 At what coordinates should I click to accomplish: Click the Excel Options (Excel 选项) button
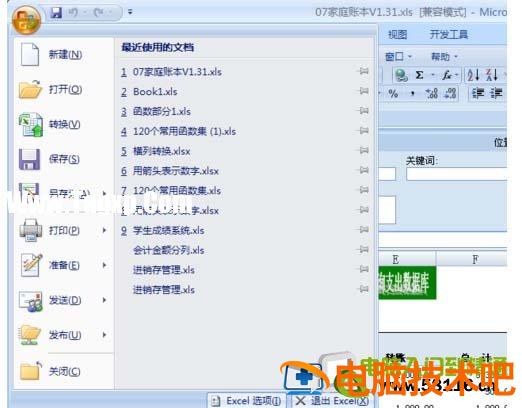(246, 400)
